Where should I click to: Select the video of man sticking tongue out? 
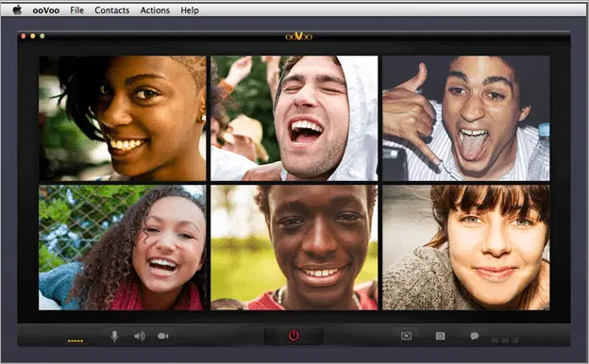466,118
